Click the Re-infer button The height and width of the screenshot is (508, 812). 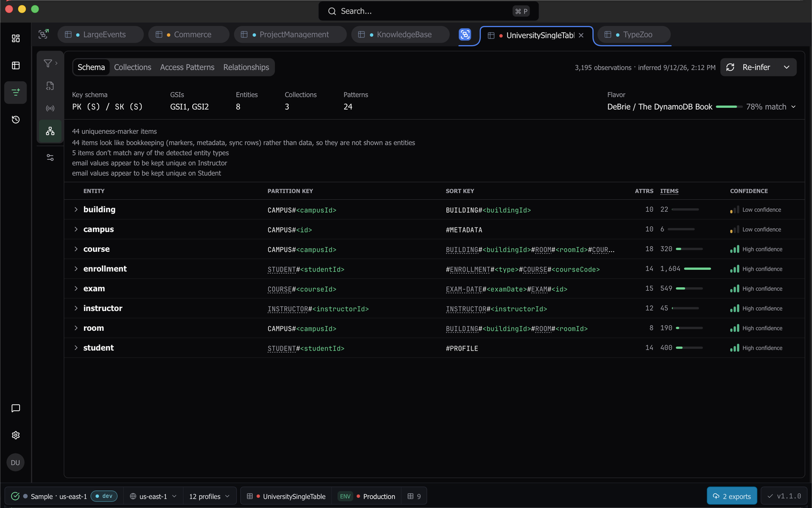pyautogui.click(x=750, y=67)
